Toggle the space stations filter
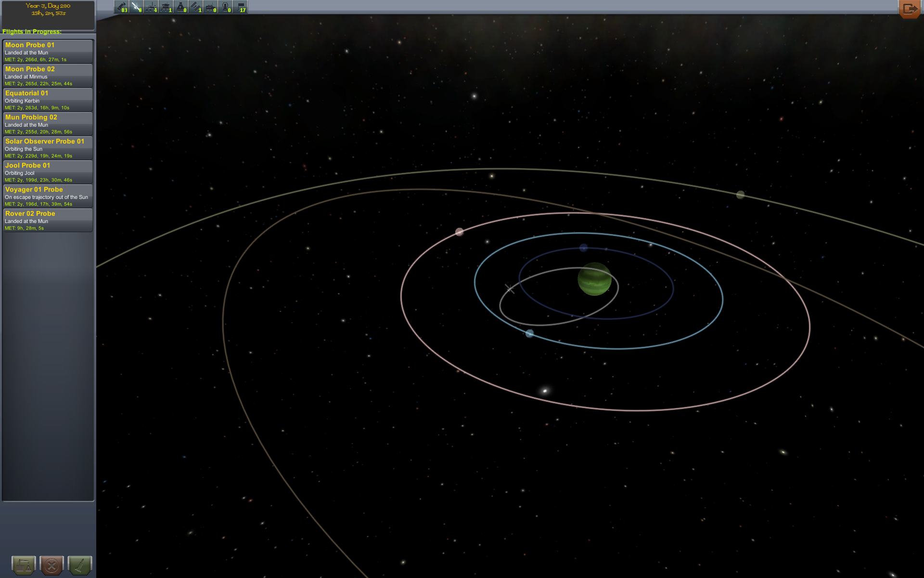924x578 pixels. tap(196, 7)
